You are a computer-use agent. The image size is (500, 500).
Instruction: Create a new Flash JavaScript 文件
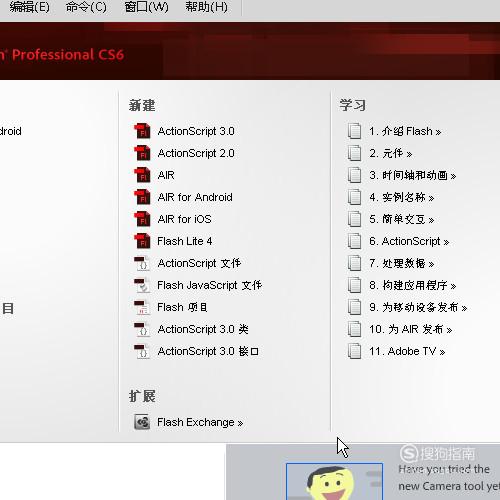point(209,285)
